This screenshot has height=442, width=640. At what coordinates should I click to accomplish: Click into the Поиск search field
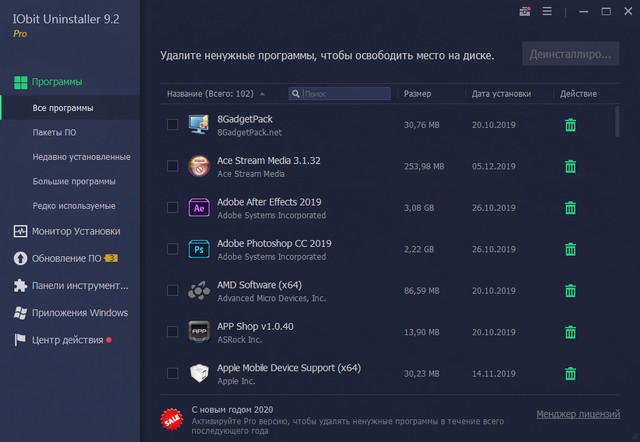[x=340, y=94]
